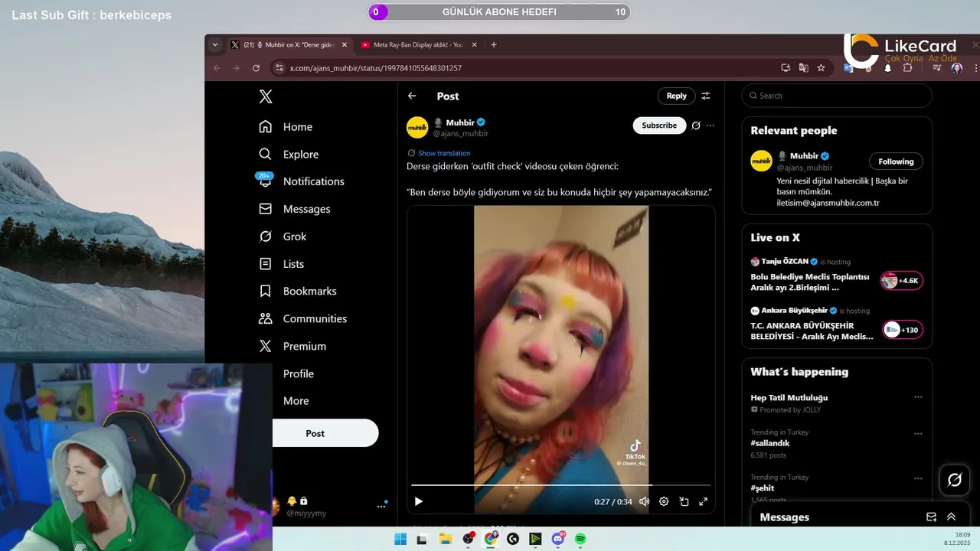Subscribe to Muhbir
Viewport: 980px width, 551px height.
coord(659,126)
